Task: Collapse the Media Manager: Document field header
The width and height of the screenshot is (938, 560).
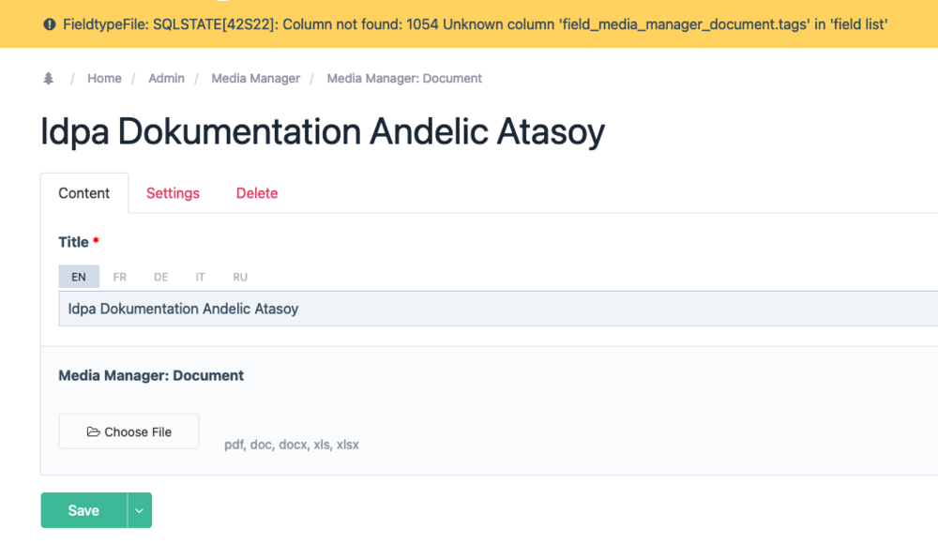Action: (151, 375)
